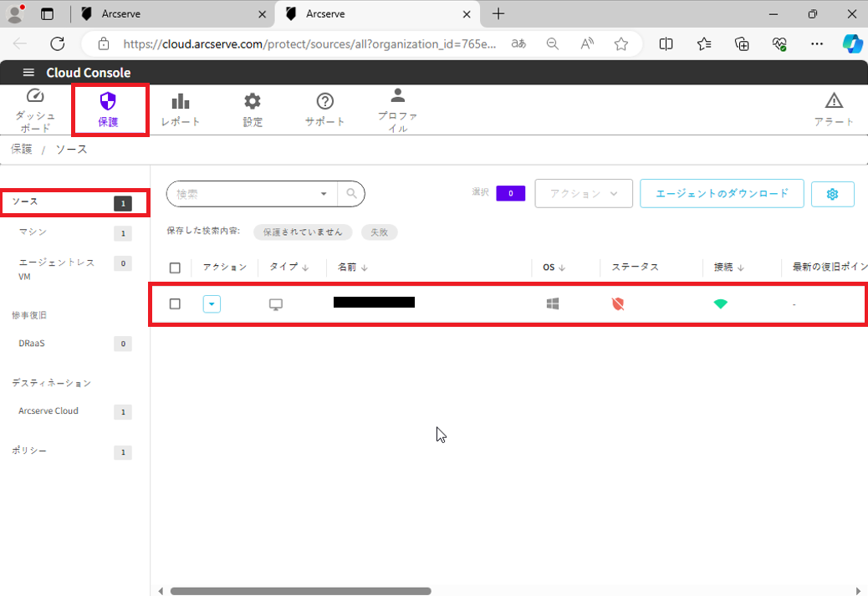The height and width of the screenshot is (596, 868).
Task: Open the ダッシュボード dashboard tab
Action: (35, 110)
